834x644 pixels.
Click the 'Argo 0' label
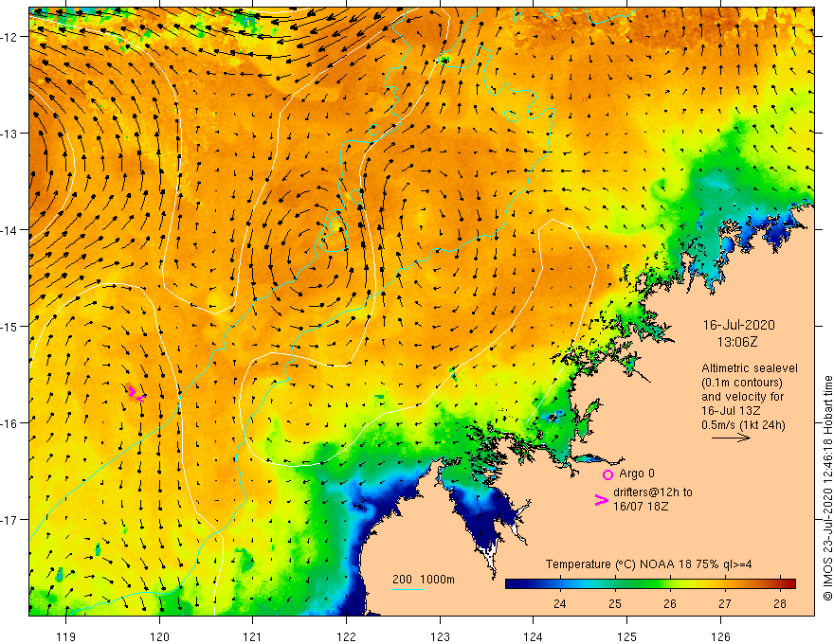pos(637,474)
